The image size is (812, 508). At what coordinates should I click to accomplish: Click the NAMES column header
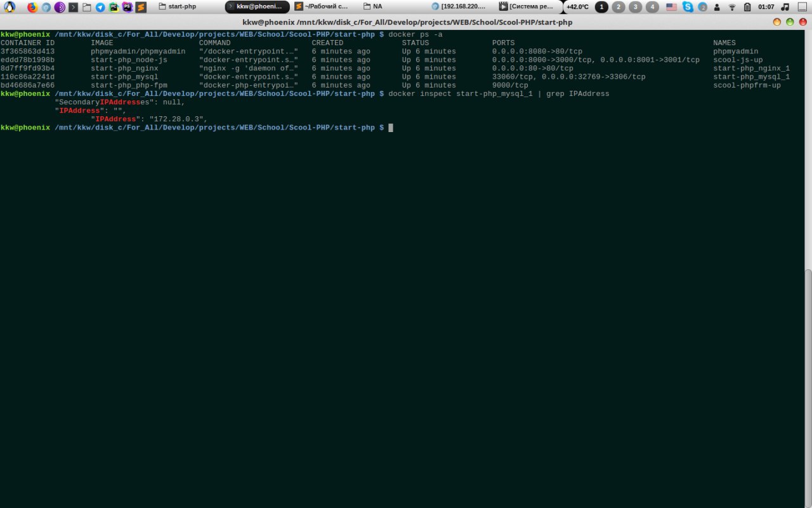(724, 43)
